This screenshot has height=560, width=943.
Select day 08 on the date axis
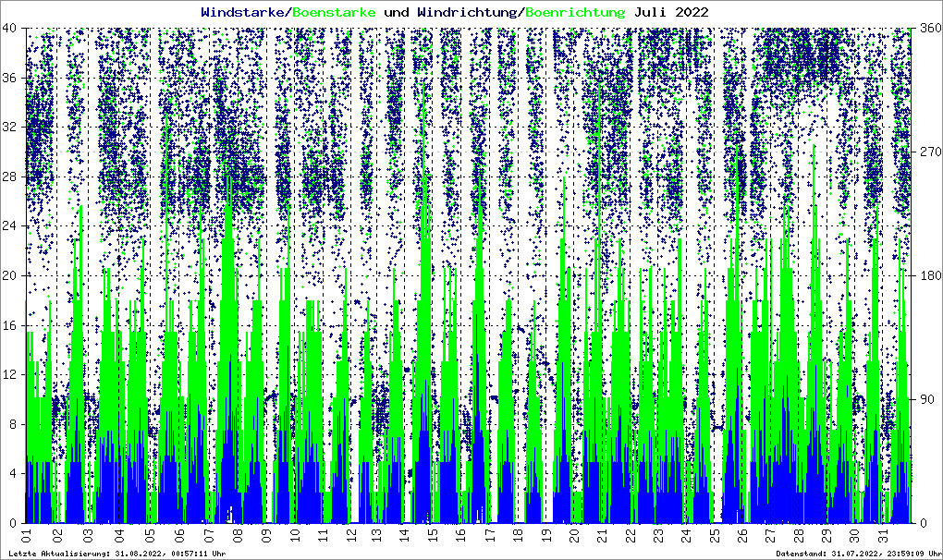pyautogui.click(x=239, y=535)
